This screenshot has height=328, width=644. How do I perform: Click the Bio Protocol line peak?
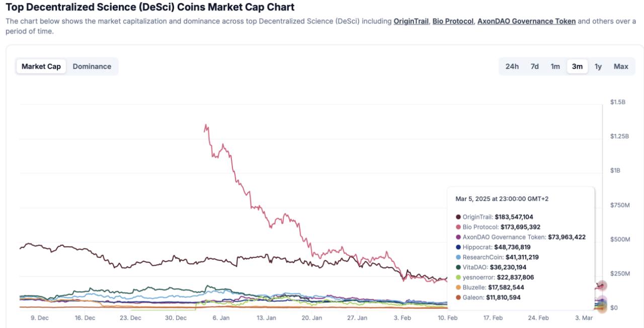coord(206,124)
